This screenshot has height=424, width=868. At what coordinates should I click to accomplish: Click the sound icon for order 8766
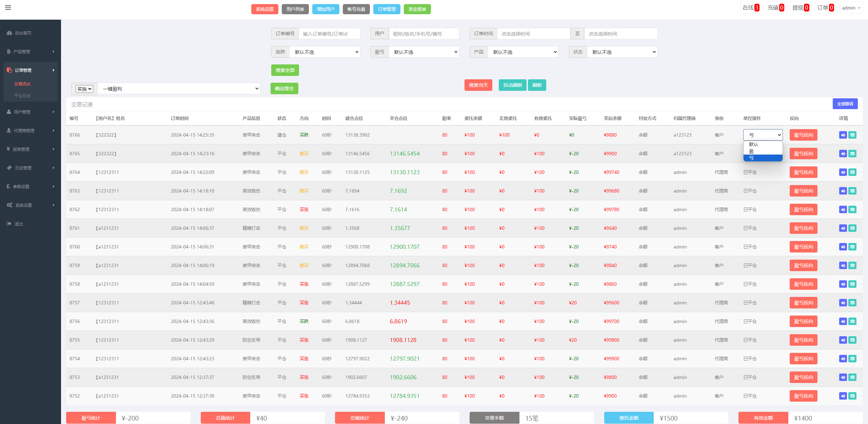click(x=843, y=135)
